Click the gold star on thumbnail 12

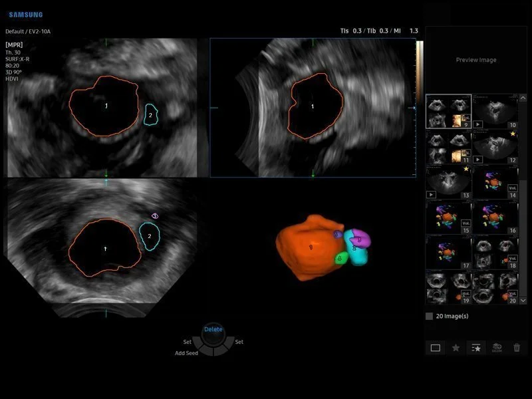(x=513, y=134)
